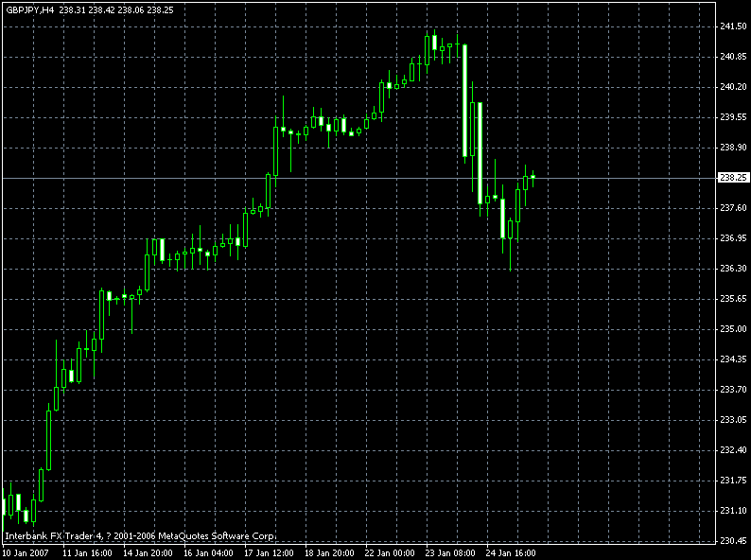This screenshot has width=751, height=560.
Task: Click the GBPJPY,H4 chart title text
Action: click(x=29, y=10)
